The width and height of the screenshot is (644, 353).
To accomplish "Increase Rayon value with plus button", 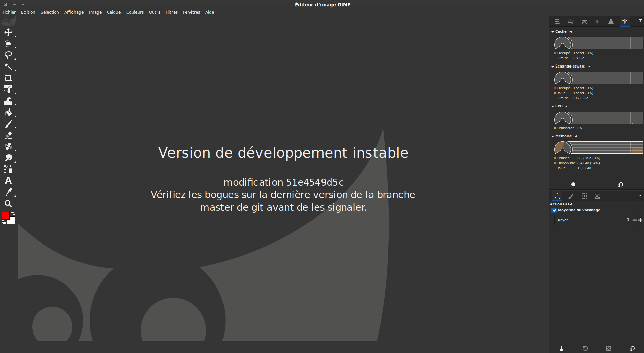I will [x=640, y=220].
